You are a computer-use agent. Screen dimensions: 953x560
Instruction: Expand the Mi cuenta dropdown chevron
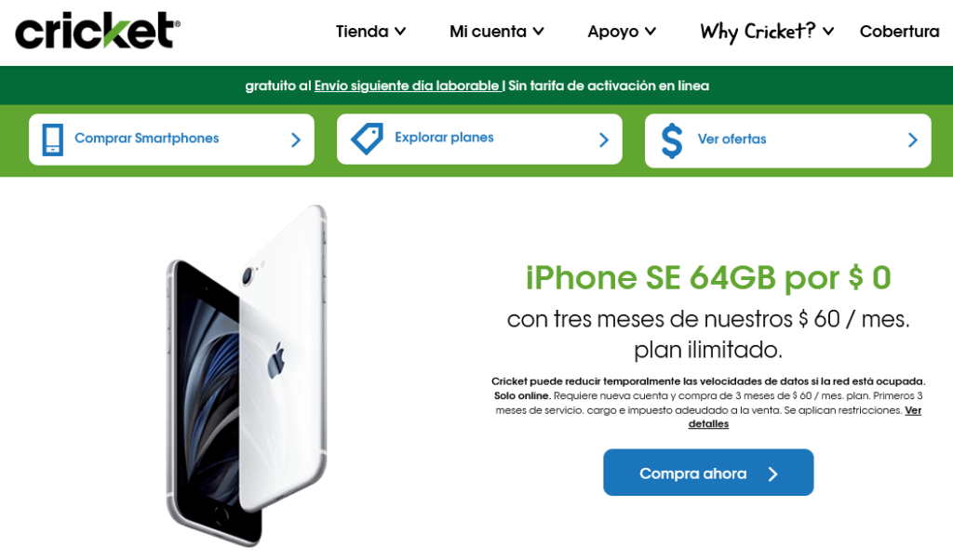click(539, 32)
